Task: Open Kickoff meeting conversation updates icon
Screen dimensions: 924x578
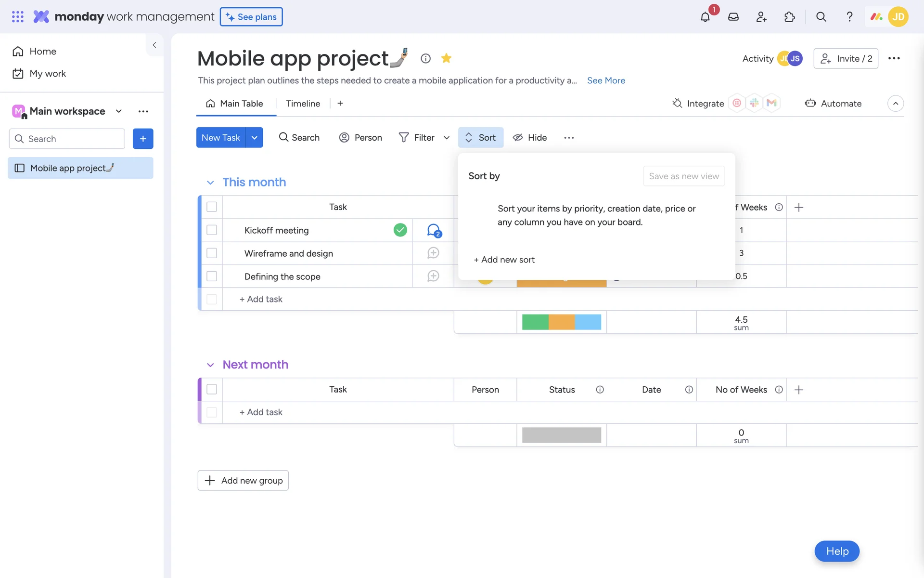Action: 434,230
